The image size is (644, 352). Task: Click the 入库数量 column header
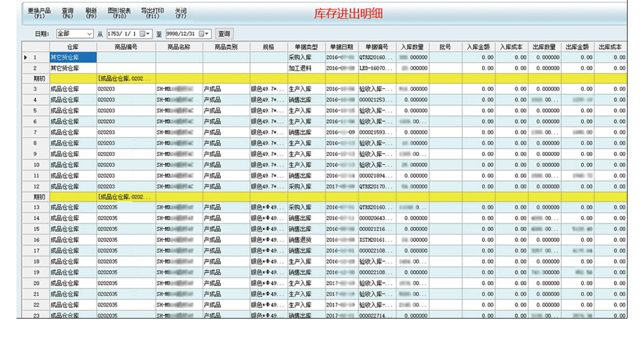413,47
